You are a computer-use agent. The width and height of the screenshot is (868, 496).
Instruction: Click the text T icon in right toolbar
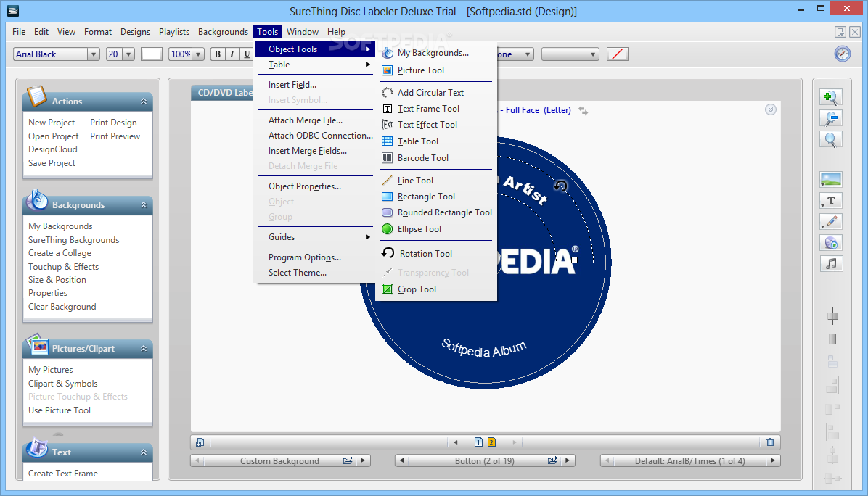click(x=831, y=201)
